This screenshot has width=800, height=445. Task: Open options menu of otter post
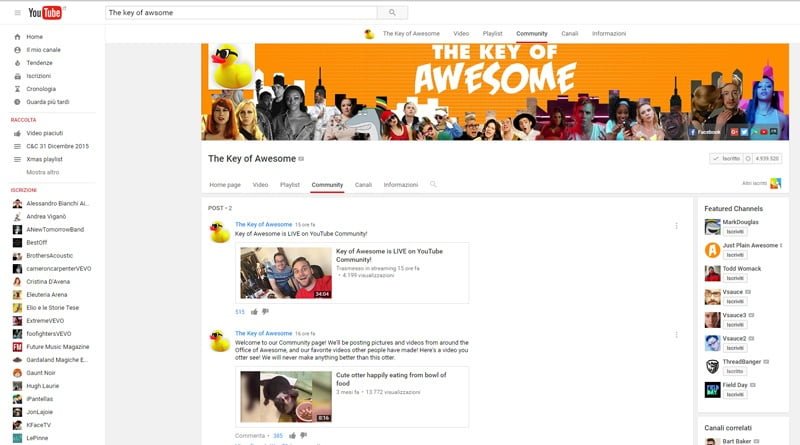pyautogui.click(x=677, y=335)
